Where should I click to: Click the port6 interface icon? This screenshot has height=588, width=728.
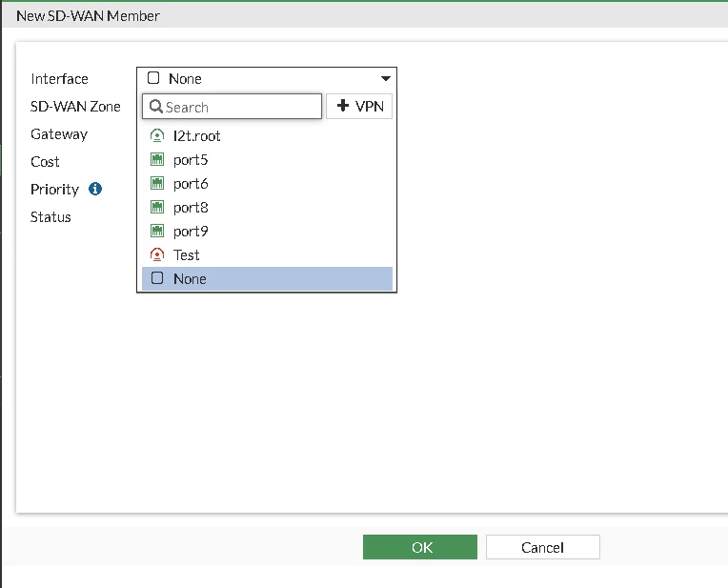tap(157, 183)
